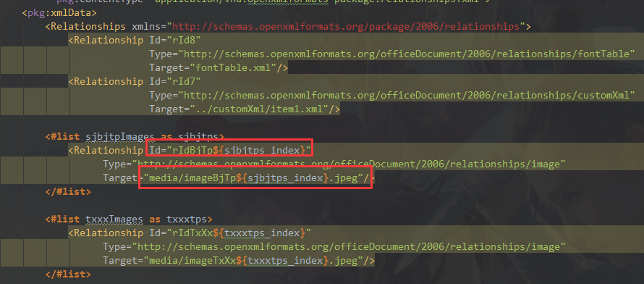Click the Relationship tag with Id rId7

click(x=106, y=82)
